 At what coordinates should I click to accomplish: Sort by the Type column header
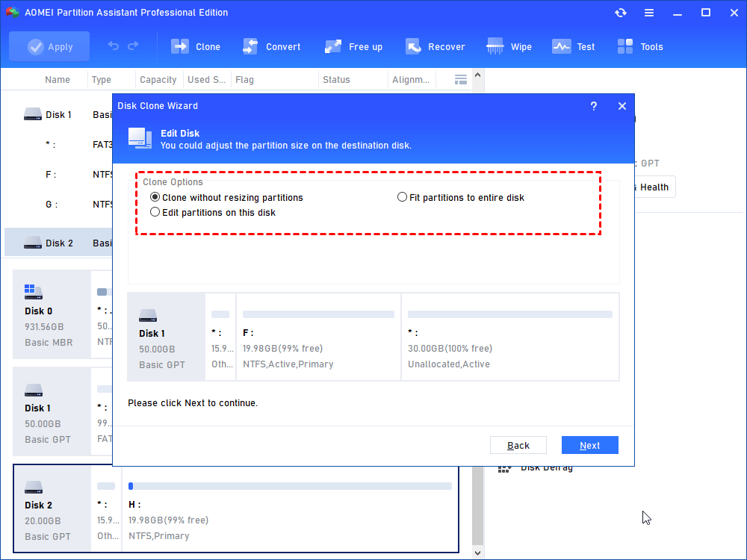click(x=102, y=80)
